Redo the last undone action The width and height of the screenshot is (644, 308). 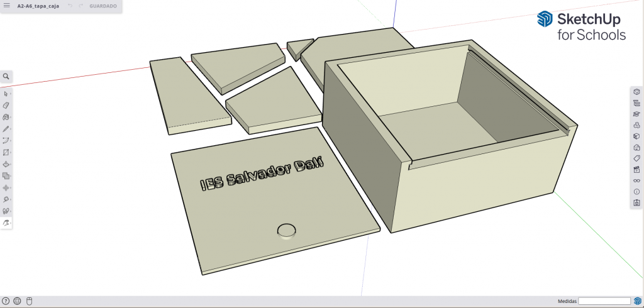80,6
